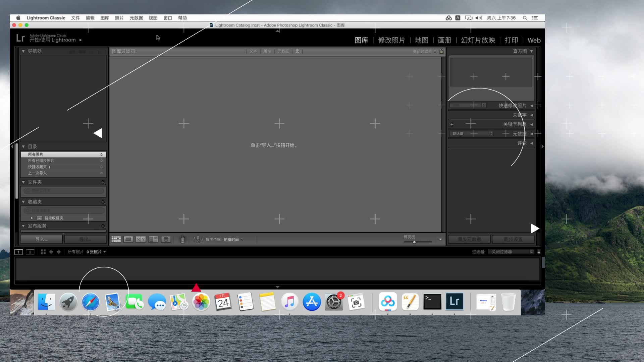This screenshot has height=362, width=644.
Task: Open Lightroom Classic in Mac Dock
Action: (454, 302)
